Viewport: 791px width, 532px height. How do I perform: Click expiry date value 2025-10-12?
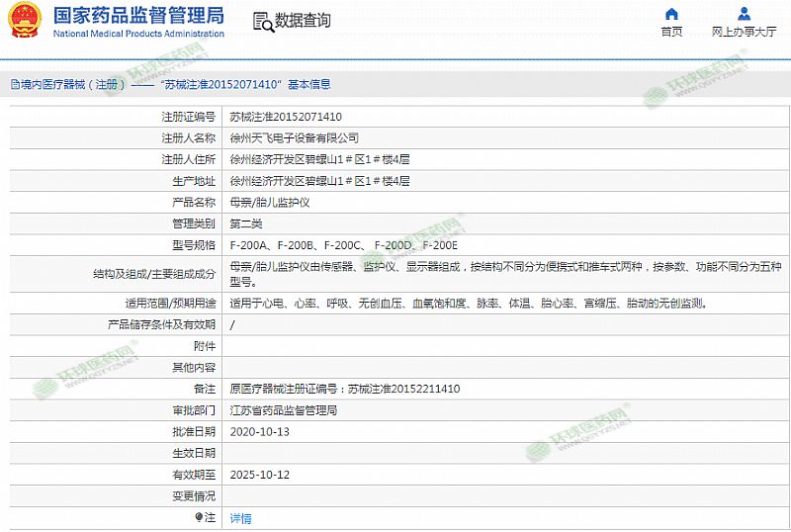click(260, 475)
